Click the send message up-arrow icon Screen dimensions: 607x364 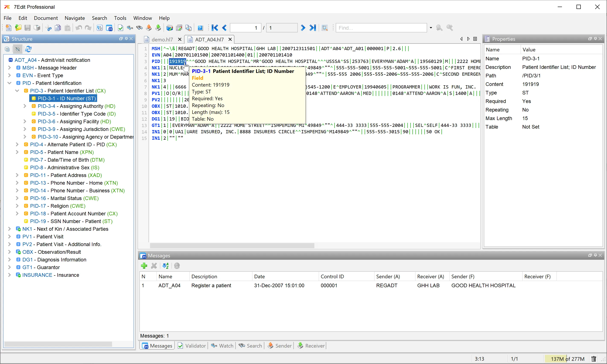point(149,28)
